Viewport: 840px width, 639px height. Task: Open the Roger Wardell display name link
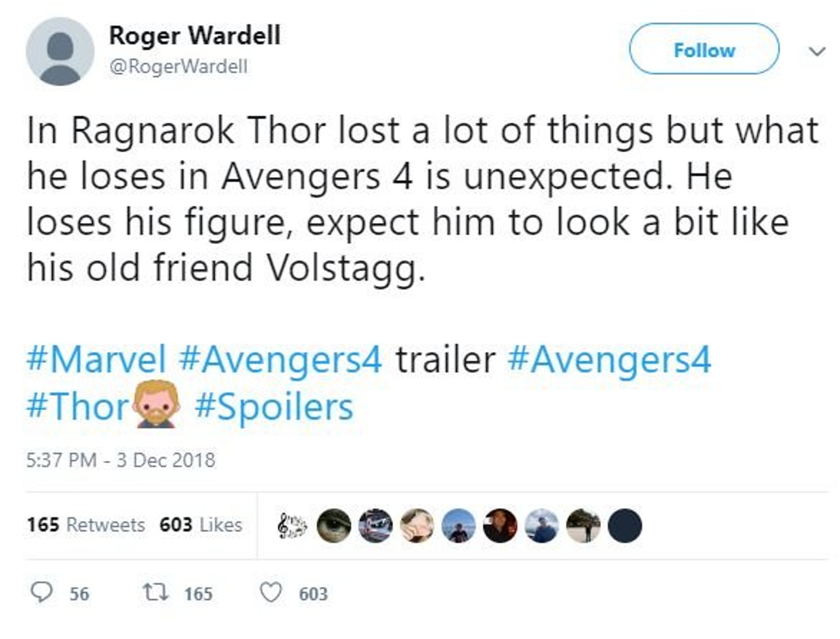point(195,35)
